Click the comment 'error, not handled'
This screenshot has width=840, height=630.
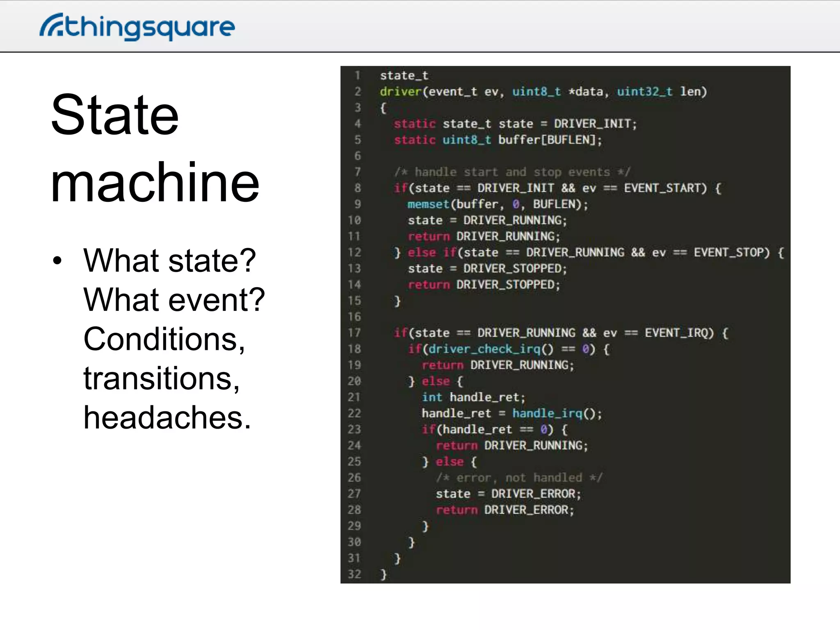pyautogui.click(x=519, y=477)
